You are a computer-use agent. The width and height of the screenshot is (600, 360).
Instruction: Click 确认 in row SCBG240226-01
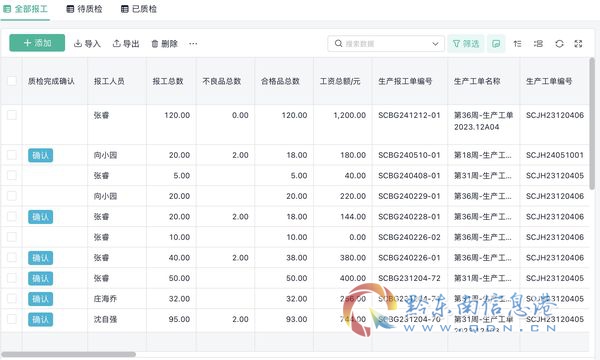pos(41,258)
